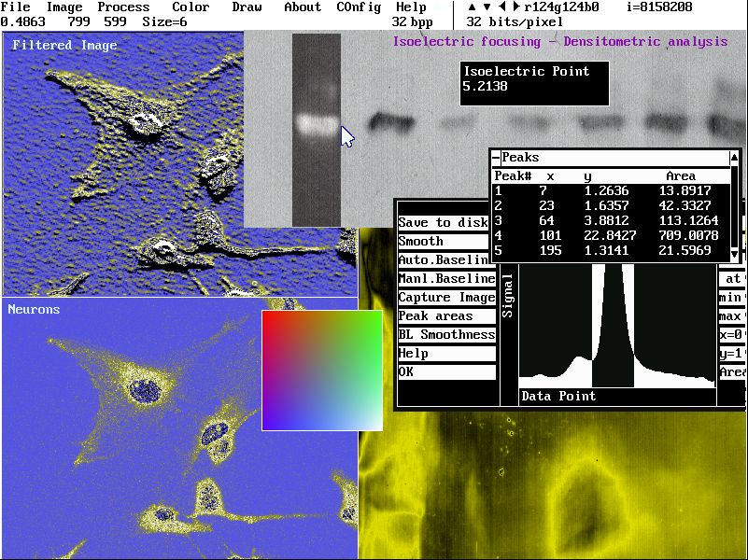Screen dimensions: 748x560
Task: Click the Size=6 status text
Action: [164, 21]
